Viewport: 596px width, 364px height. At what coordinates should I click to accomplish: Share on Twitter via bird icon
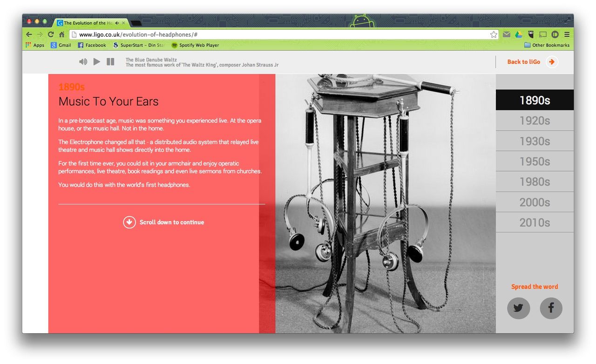pyautogui.click(x=518, y=308)
